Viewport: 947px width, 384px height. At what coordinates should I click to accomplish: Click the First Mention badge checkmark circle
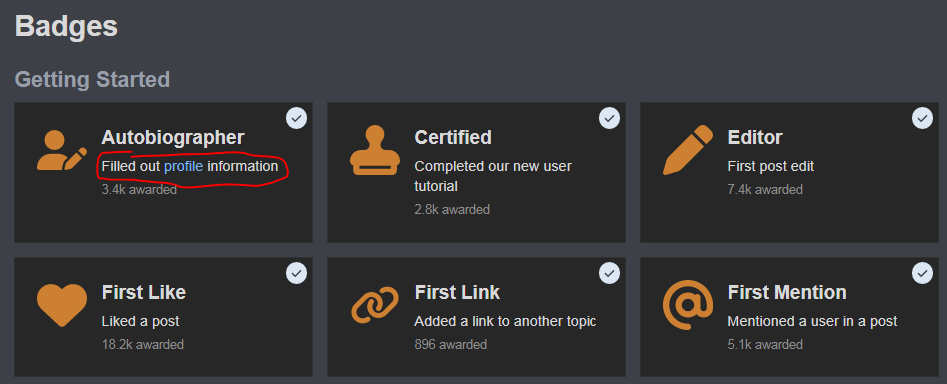(922, 274)
